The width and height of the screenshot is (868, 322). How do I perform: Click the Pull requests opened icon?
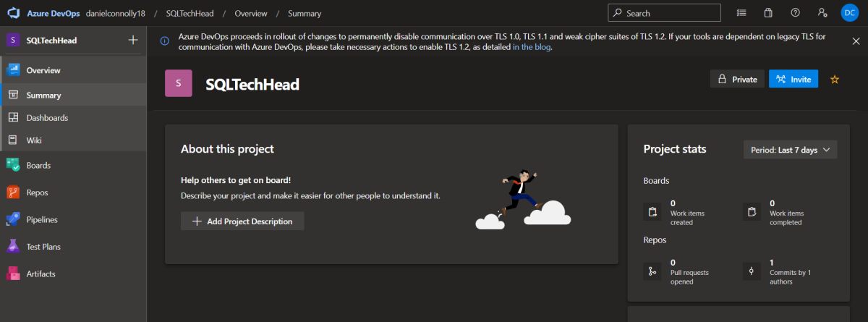[652, 271]
